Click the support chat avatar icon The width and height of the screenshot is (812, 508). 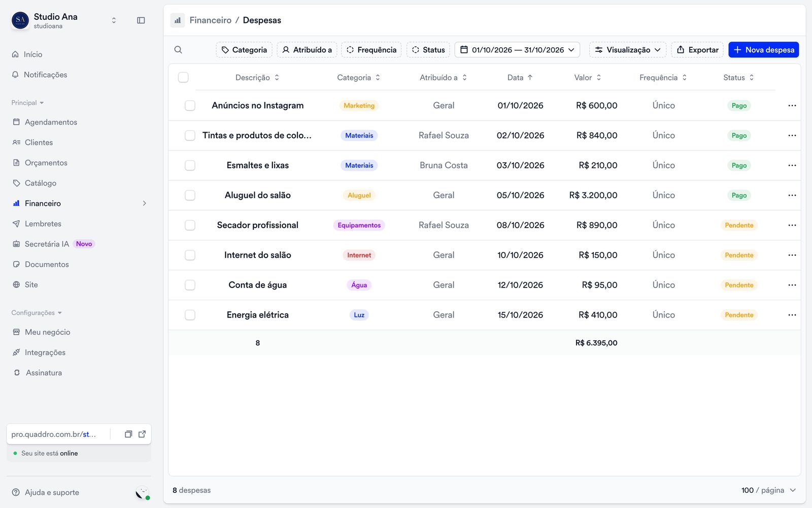coord(142,493)
